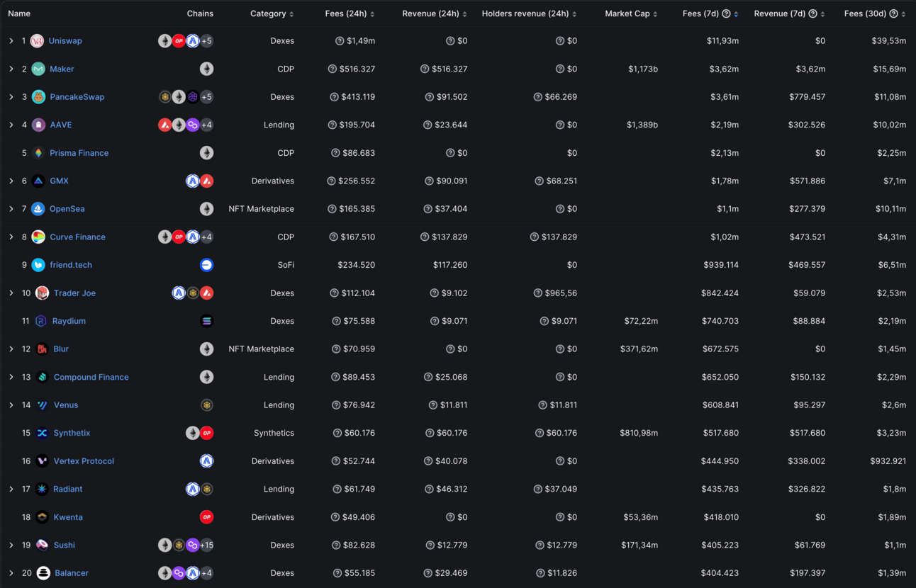Expand the GMX row chevron
Screen dimensions: 916x588
click(11, 181)
